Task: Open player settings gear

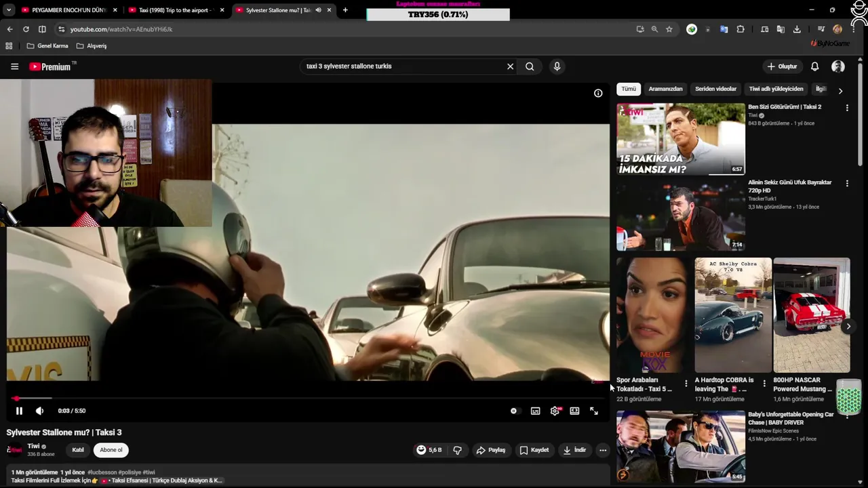Action: pyautogui.click(x=555, y=411)
